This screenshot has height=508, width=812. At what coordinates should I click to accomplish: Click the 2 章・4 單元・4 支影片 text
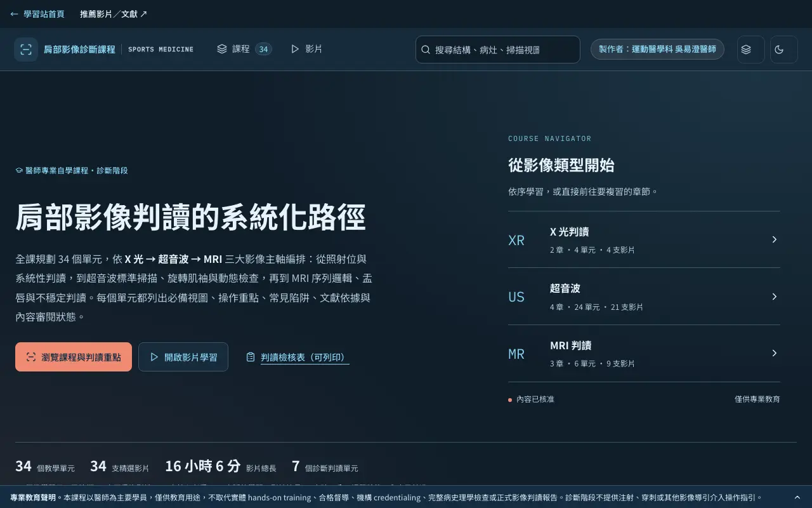point(593,250)
